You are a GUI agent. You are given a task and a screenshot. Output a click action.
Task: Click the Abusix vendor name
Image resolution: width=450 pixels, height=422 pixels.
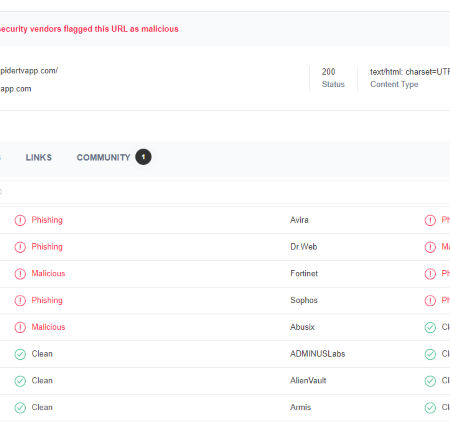pyautogui.click(x=302, y=327)
